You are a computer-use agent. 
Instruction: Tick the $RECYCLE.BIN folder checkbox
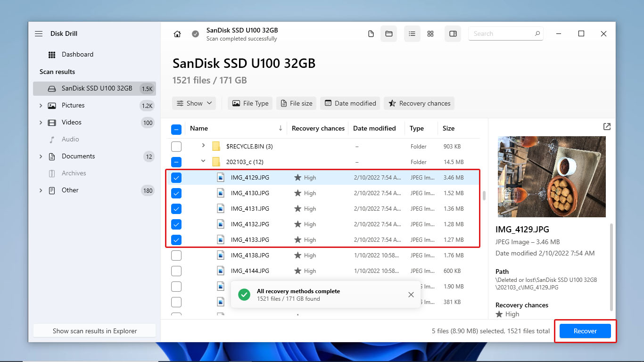coord(176,147)
